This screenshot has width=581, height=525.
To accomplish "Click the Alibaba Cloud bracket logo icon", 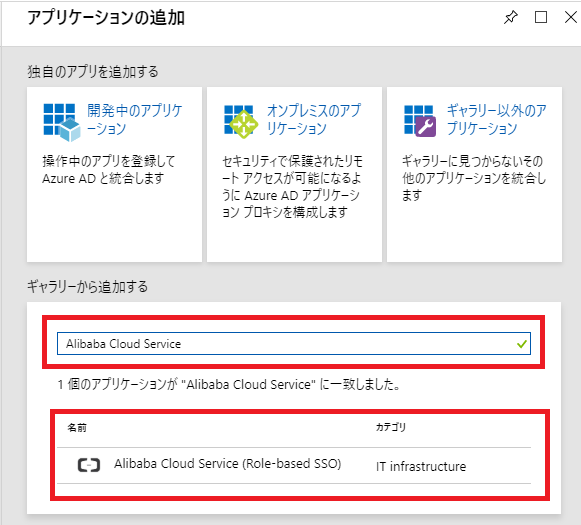I will [x=89, y=465].
